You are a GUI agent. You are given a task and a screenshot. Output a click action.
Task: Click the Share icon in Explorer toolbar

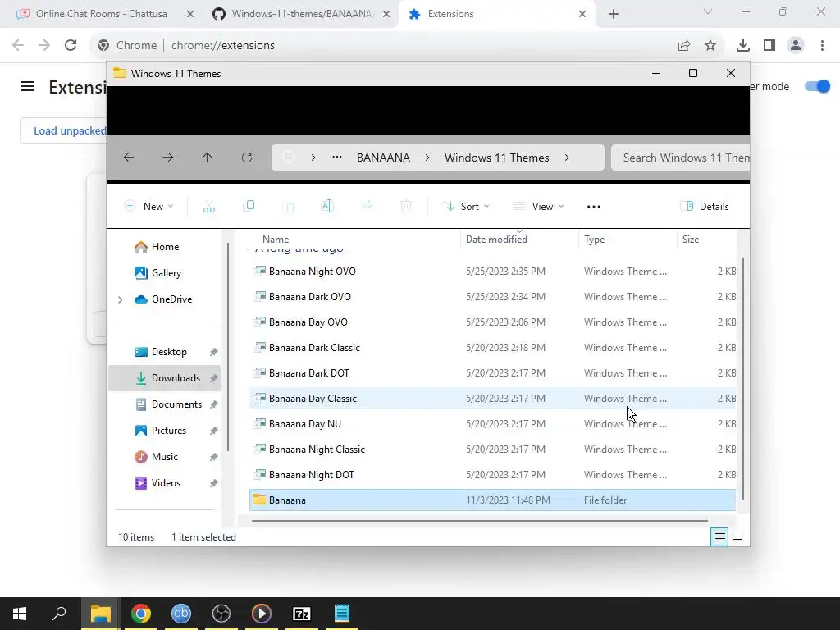[367, 206]
